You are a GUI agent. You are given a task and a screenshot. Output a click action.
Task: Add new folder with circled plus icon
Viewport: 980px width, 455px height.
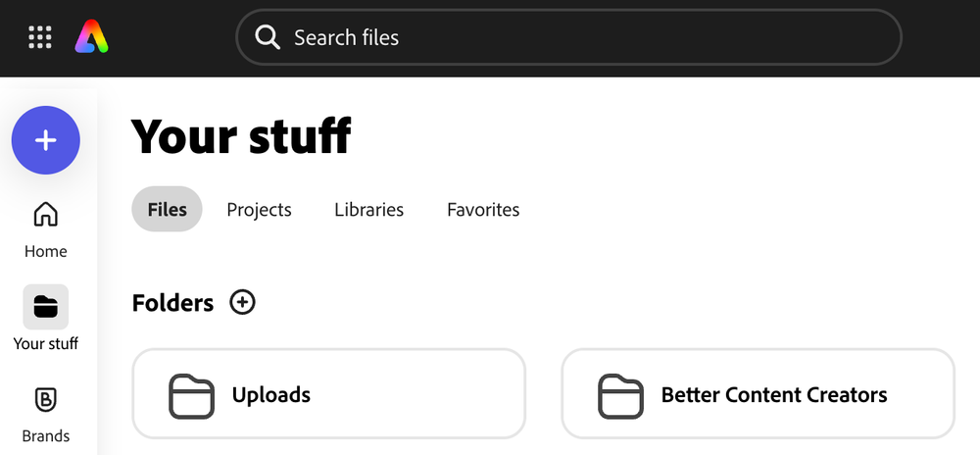point(242,302)
